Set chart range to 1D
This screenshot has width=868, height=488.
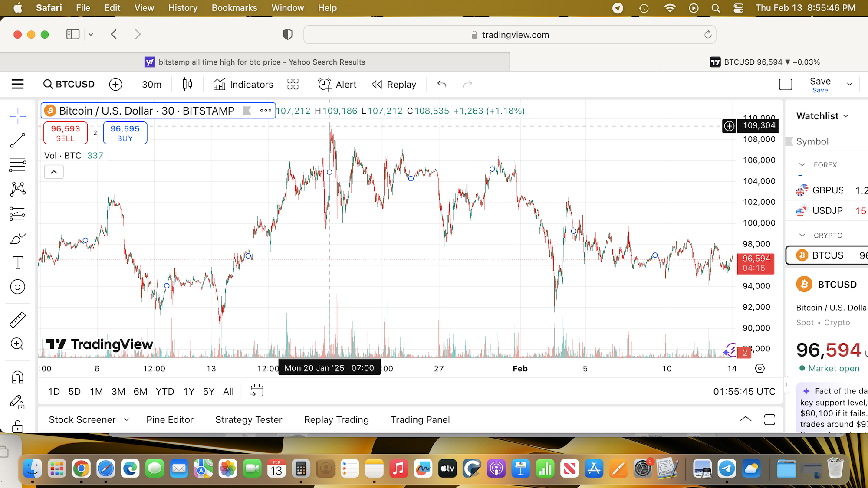coord(54,392)
